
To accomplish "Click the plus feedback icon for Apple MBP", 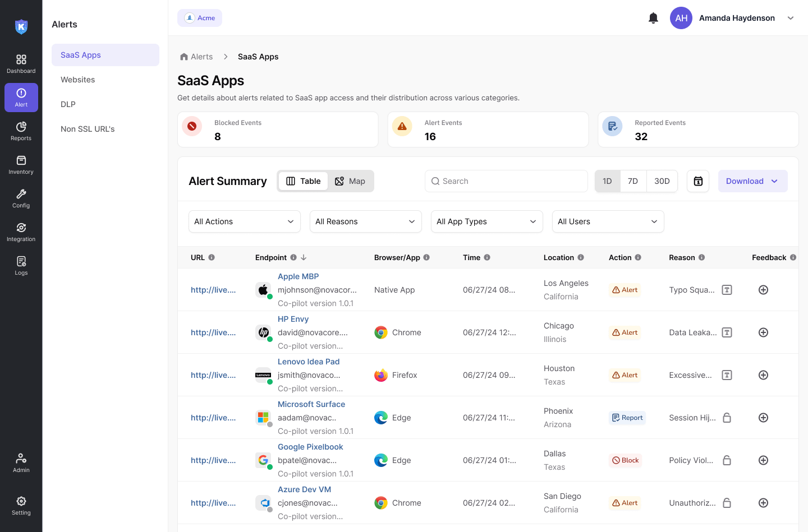I will 763,290.
